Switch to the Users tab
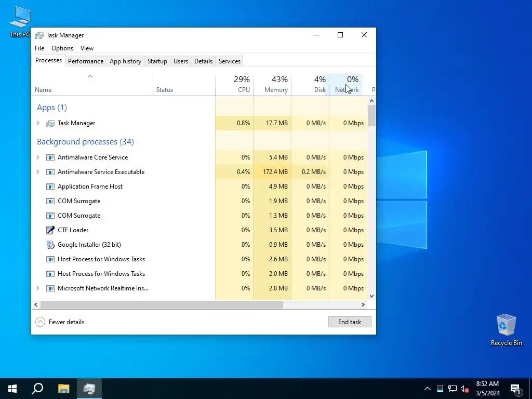532x399 pixels. pos(180,61)
